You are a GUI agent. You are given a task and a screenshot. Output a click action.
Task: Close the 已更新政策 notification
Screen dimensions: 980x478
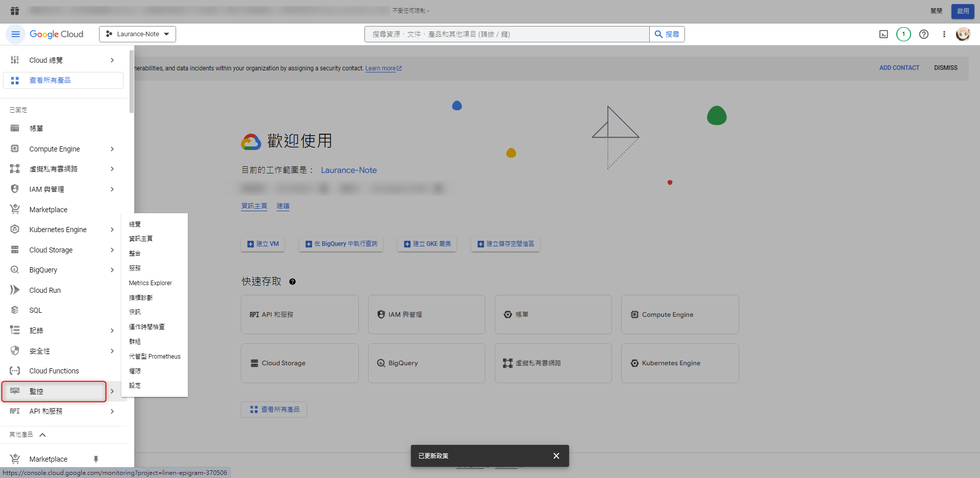556,456
